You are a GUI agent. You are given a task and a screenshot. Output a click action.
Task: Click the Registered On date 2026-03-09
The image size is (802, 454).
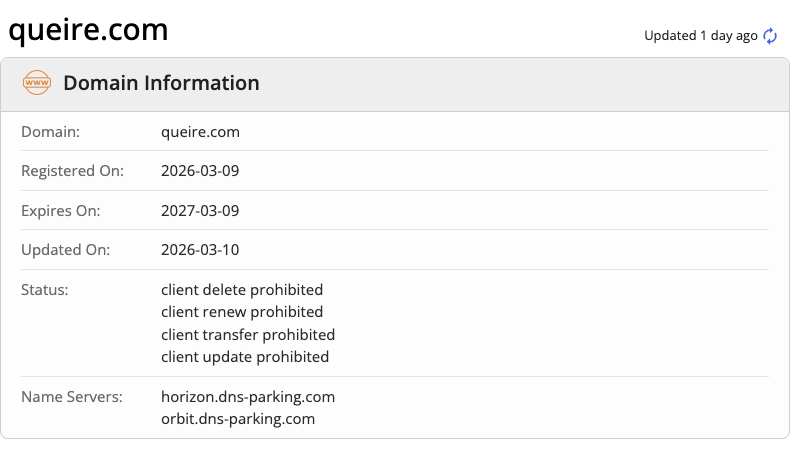(200, 171)
